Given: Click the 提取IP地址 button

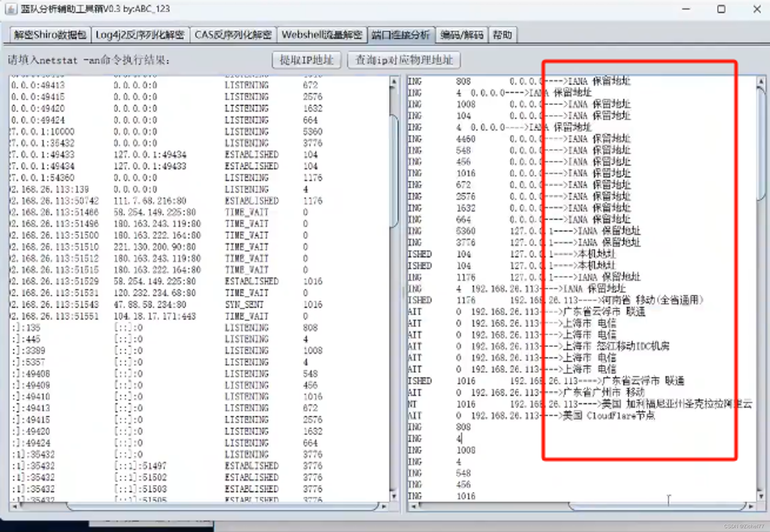Looking at the screenshot, I should point(306,60).
